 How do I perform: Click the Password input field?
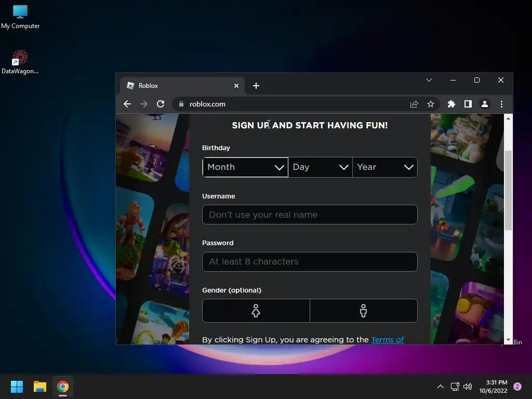tap(310, 262)
